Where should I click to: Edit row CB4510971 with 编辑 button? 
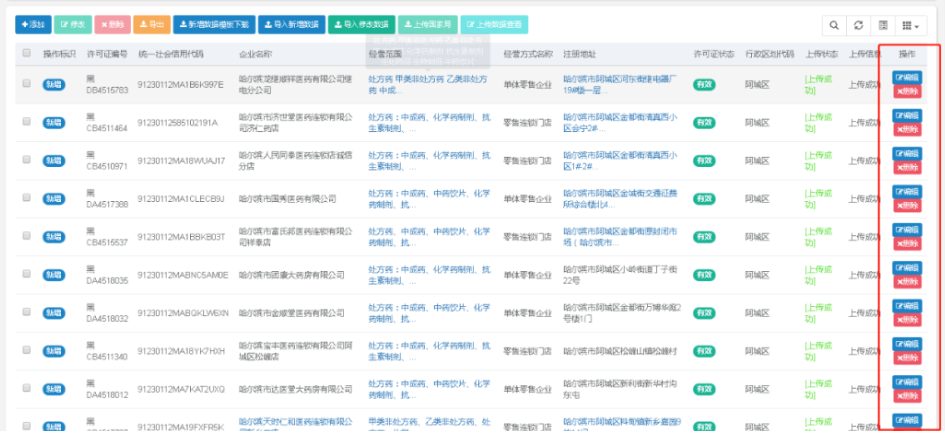point(907,153)
